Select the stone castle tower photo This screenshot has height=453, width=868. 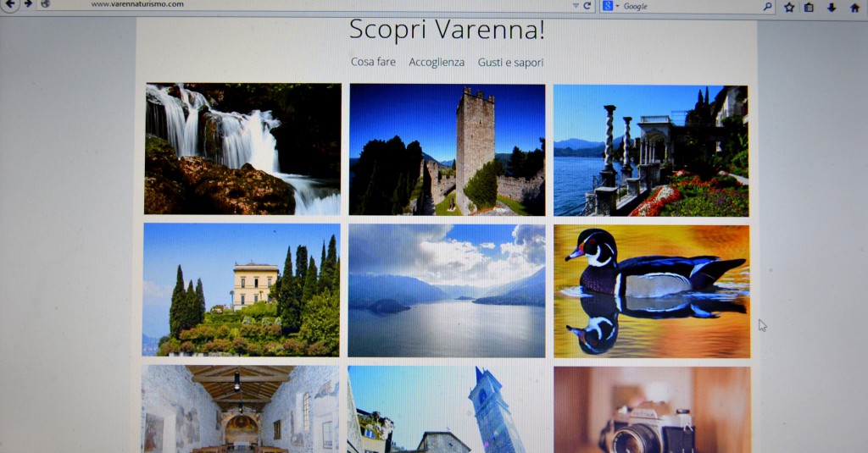(x=447, y=150)
